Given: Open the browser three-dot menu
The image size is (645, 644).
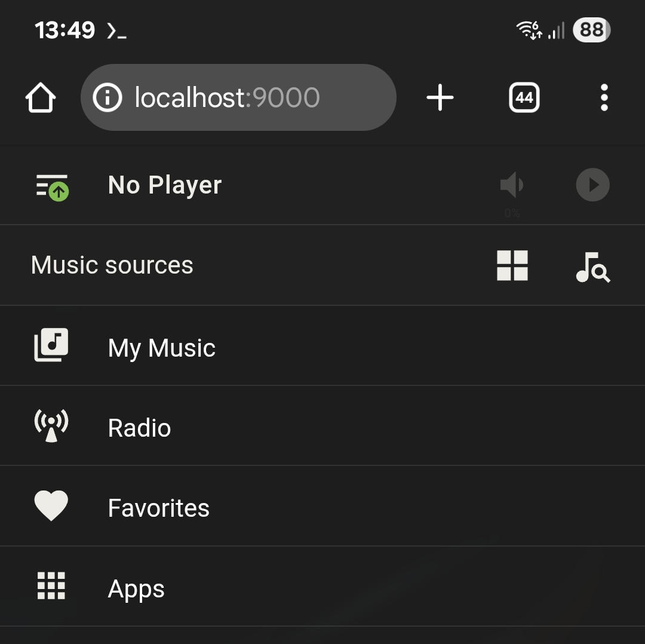Looking at the screenshot, I should point(604,97).
